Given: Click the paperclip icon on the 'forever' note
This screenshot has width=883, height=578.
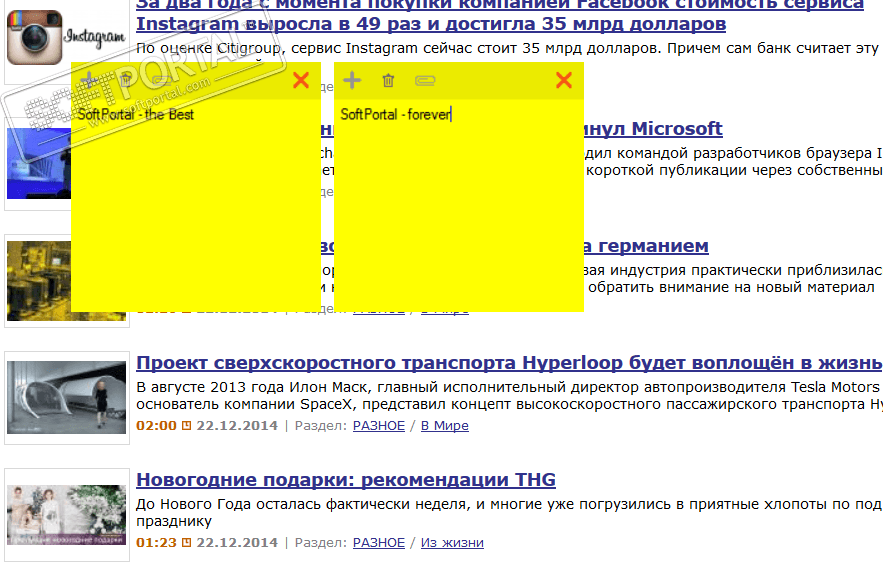Looking at the screenshot, I should (x=425, y=81).
